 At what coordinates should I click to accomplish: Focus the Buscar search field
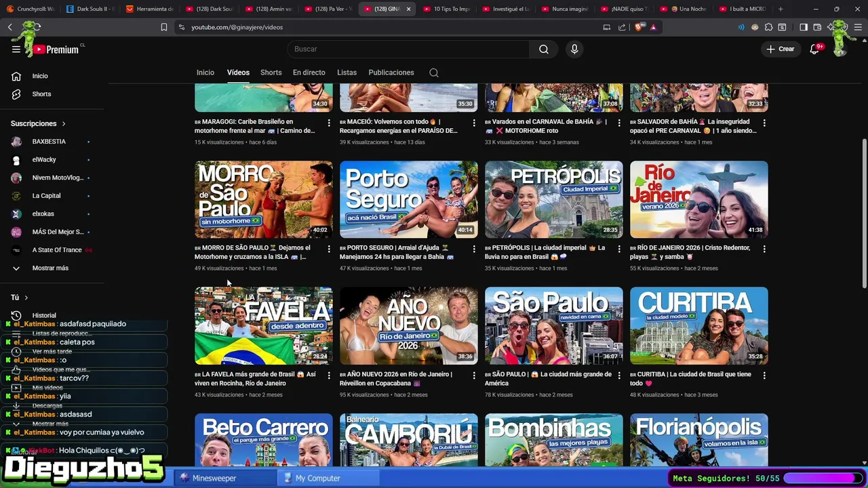point(408,49)
